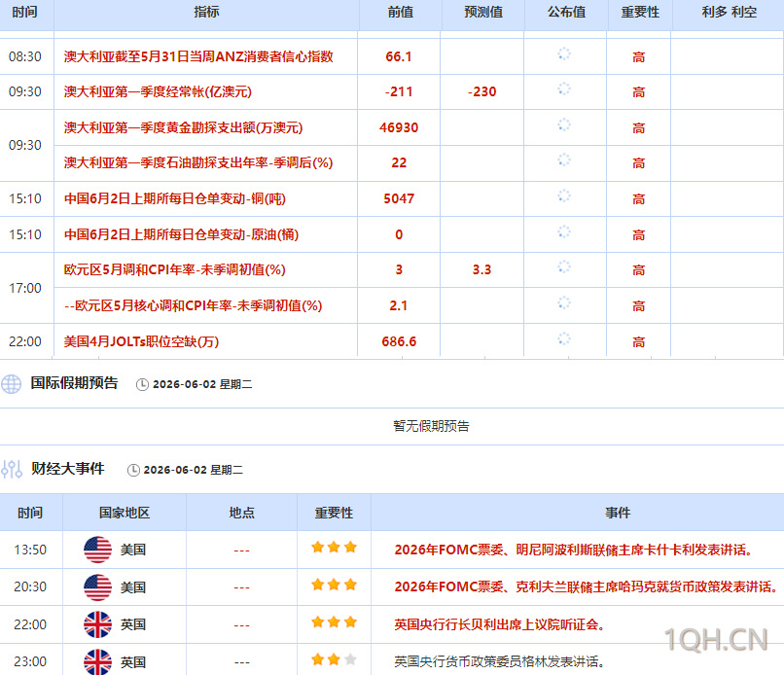Click the US flag in the 13:50 event row
Image resolution: width=784 pixels, height=675 pixels.
pyautogui.click(x=97, y=550)
